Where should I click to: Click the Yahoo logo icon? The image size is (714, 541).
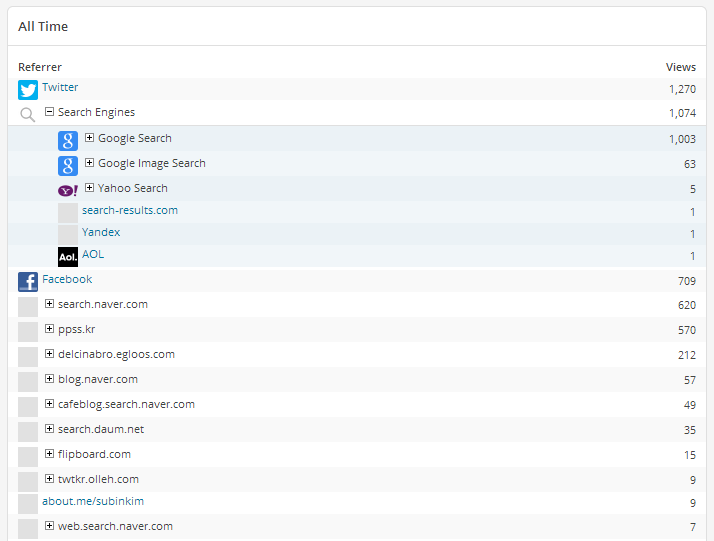[68, 189]
